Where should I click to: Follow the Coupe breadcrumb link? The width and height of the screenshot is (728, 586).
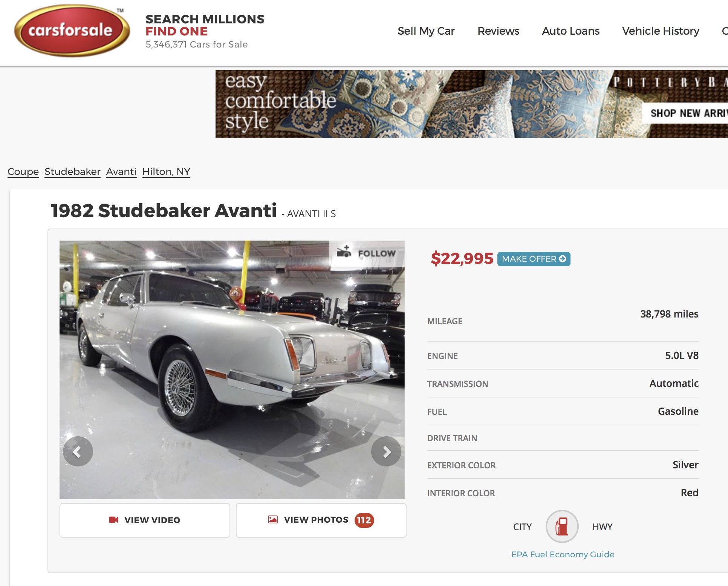[23, 172]
